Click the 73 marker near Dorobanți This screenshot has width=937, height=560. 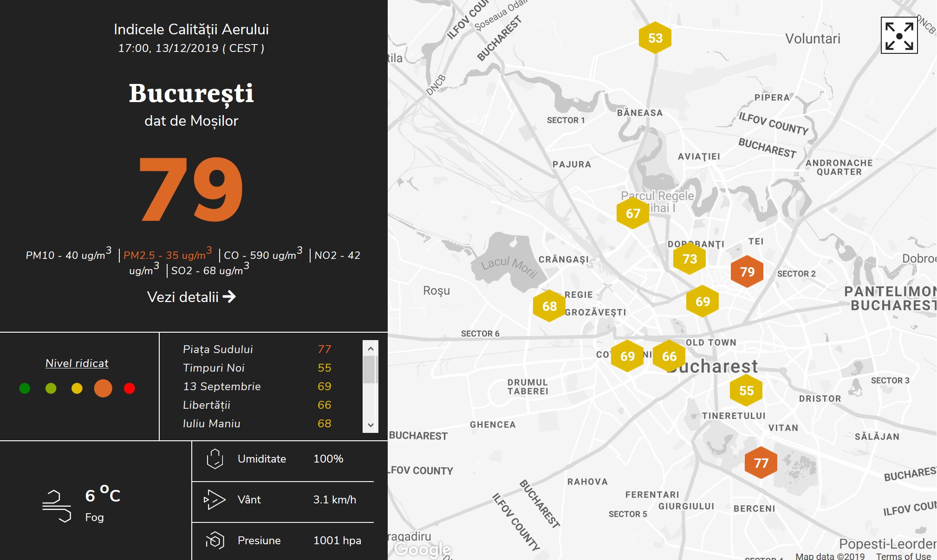pyautogui.click(x=689, y=258)
